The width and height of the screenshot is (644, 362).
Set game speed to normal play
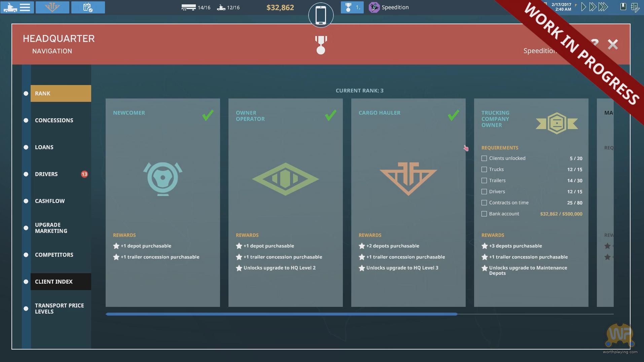tap(583, 7)
